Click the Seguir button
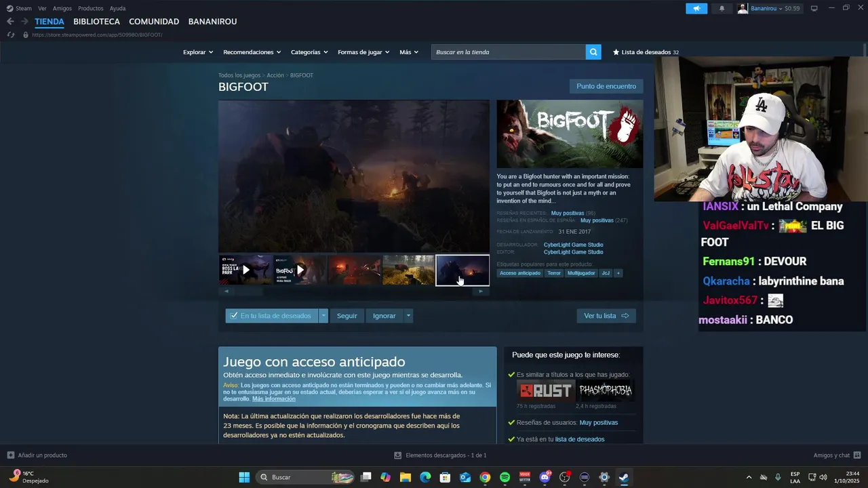Screen dimensions: 868x488 coord(347,316)
